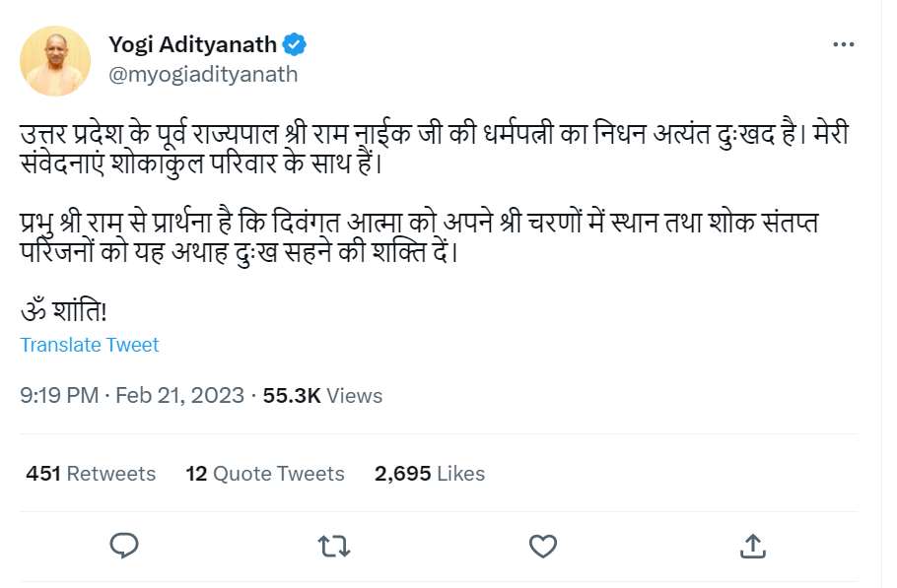Open the @myogiadityanath handle link
Viewport: 897px width, 588px height.
201,74
